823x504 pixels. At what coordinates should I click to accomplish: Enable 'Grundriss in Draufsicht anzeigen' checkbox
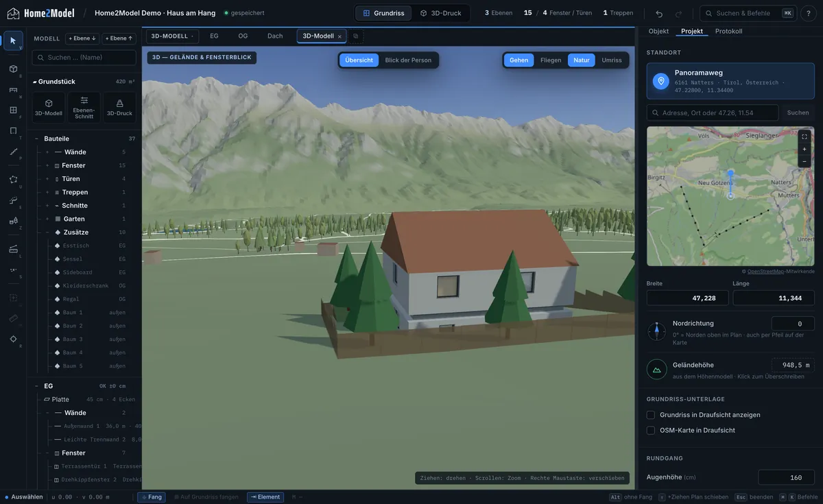pyautogui.click(x=651, y=415)
